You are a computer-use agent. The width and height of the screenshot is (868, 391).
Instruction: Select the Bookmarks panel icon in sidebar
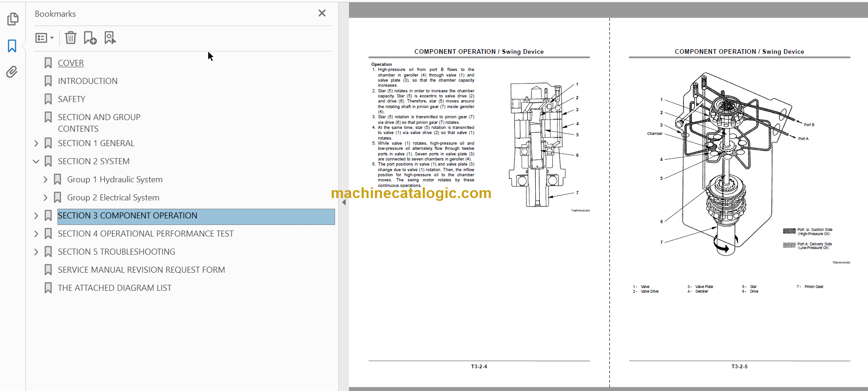[x=13, y=46]
